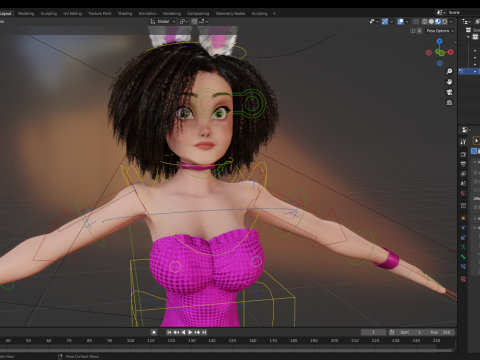Open the Tool properties tab

pyautogui.click(x=463, y=142)
